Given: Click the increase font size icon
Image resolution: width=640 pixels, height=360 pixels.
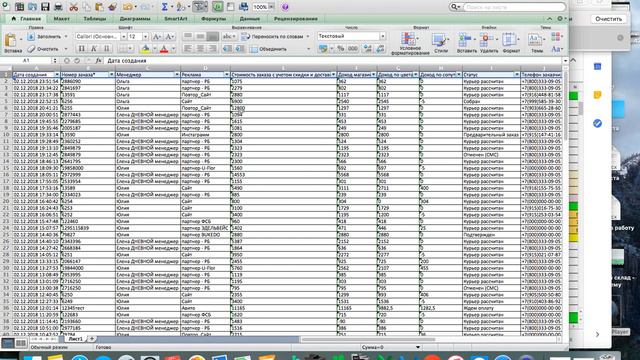Looking at the screenshot, I should [x=156, y=37].
